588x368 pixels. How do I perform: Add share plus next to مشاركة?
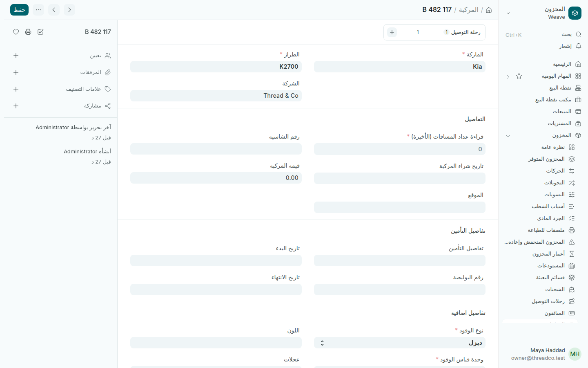[x=16, y=106]
